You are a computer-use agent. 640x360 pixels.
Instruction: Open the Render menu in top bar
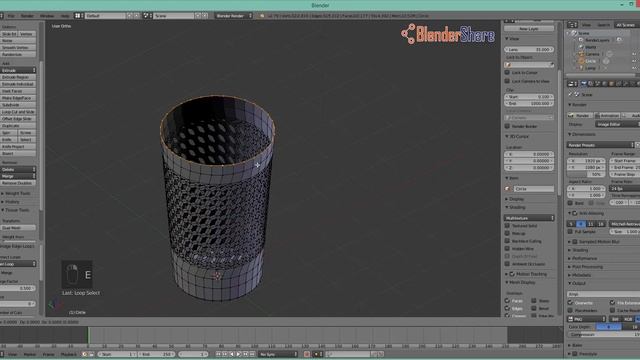pos(27,16)
